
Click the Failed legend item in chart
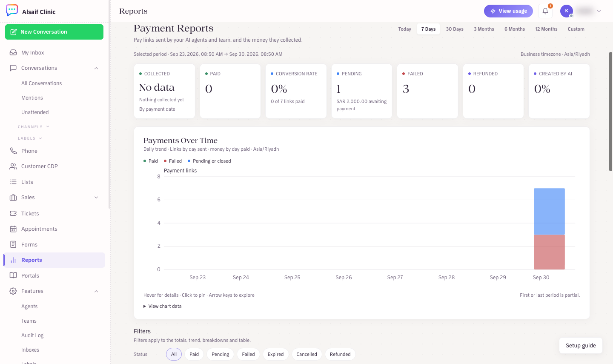coord(173,161)
